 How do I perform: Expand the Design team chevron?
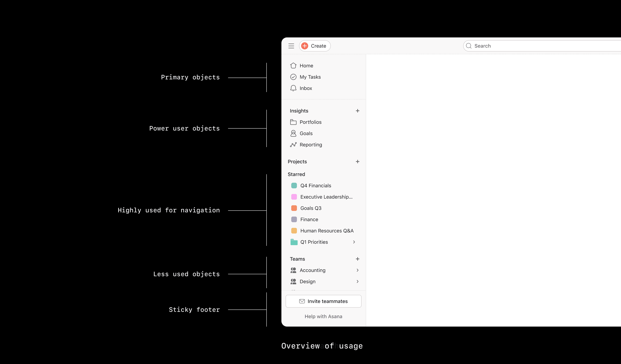357,281
